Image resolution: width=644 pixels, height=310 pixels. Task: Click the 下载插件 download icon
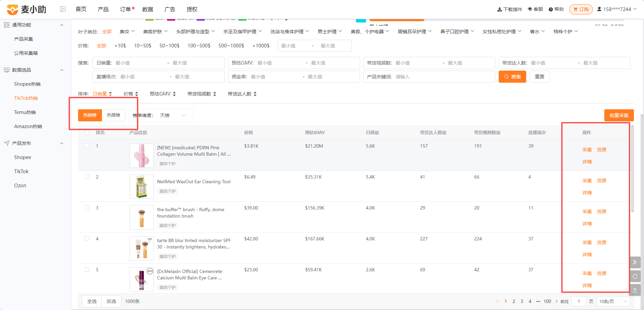point(500,9)
